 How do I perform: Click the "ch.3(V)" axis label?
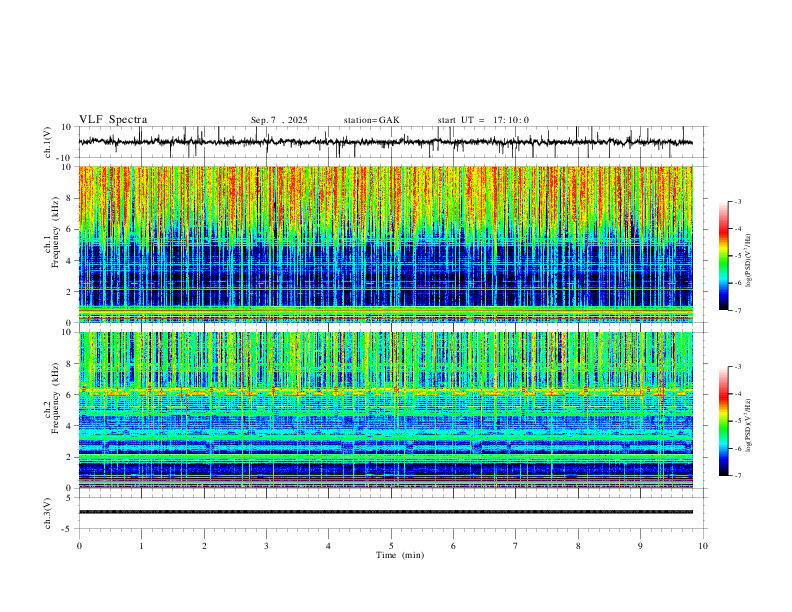click(48, 513)
